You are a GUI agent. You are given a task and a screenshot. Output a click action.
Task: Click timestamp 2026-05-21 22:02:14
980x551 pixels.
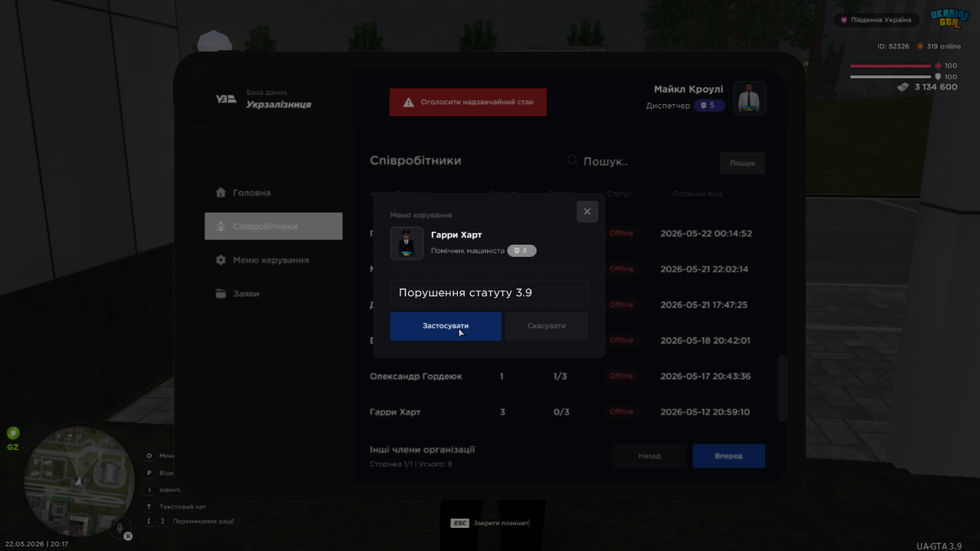point(704,269)
